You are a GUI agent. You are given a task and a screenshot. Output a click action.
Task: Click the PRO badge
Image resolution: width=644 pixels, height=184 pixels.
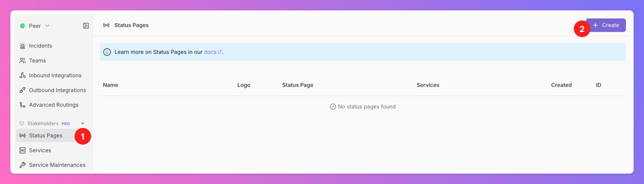pyautogui.click(x=66, y=124)
